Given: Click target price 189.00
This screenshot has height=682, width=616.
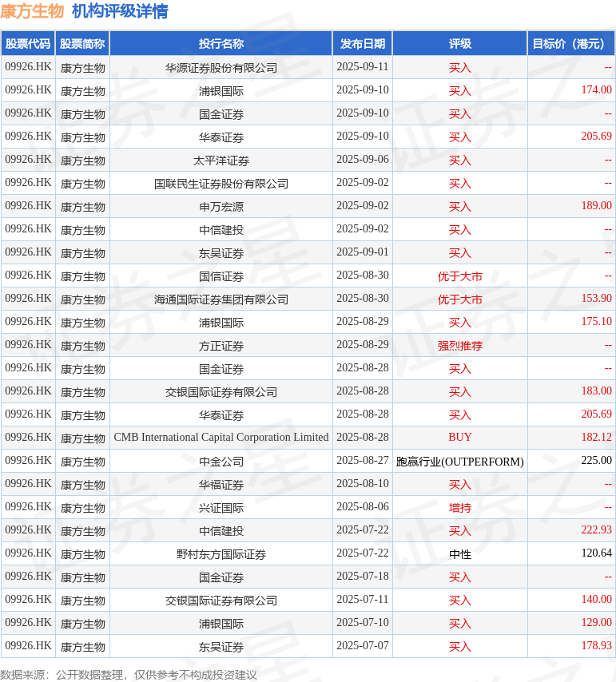Looking at the screenshot, I should pos(596,206).
